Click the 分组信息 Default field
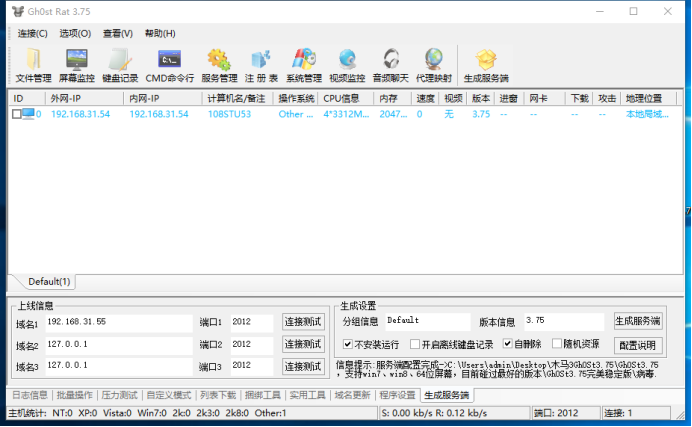 tap(428, 322)
